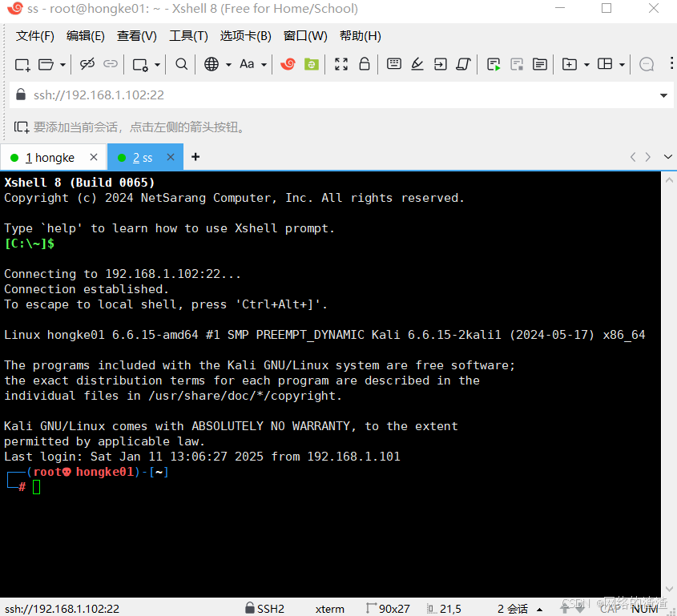Open the 窗口(W) menu
677x616 pixels.
pos(305,36)
